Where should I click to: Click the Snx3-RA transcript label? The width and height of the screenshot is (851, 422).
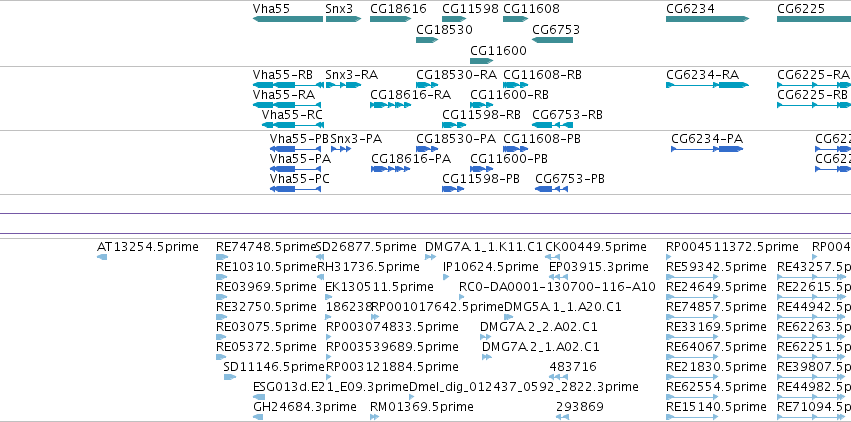pyautogui.click(x=352, y=75)
